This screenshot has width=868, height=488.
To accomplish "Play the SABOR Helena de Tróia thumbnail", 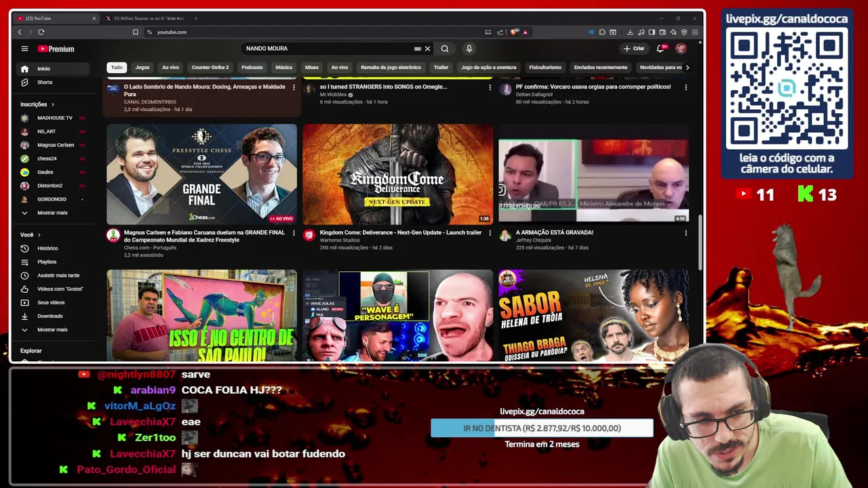I will point(593,315).
